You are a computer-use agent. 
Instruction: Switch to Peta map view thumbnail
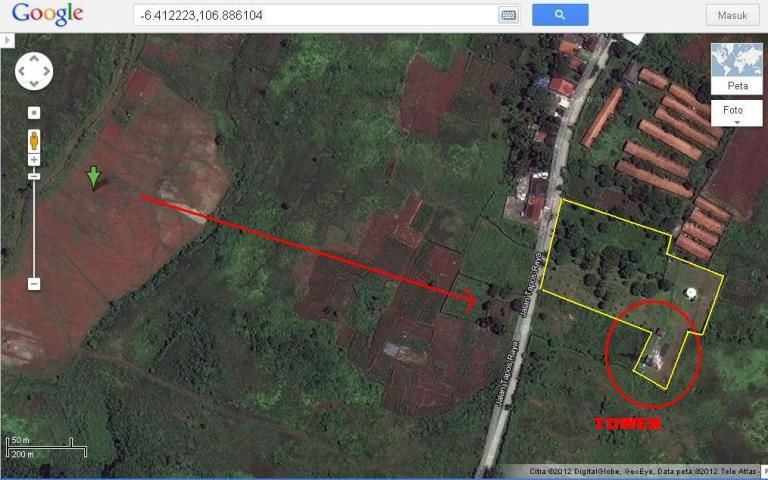(736, 68)
